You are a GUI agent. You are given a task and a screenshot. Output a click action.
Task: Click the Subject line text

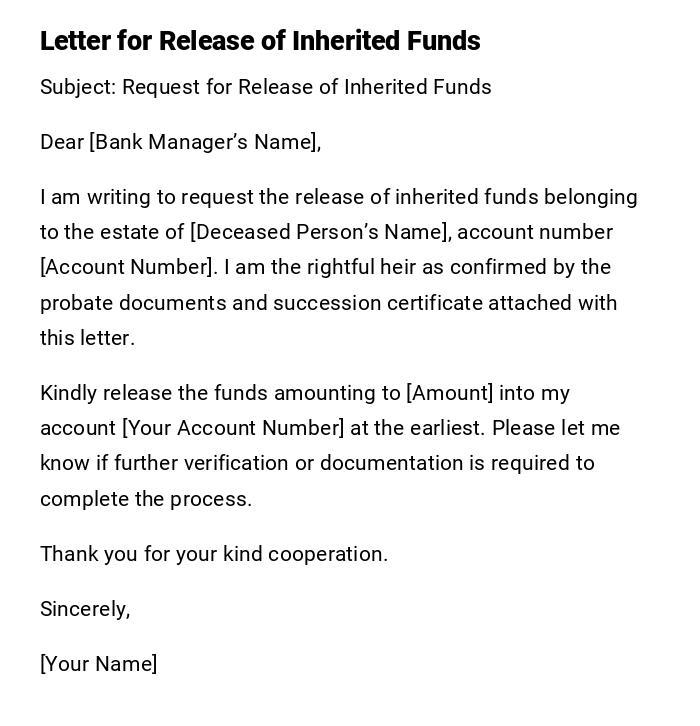pyautogui.click(x=265, y=87)
